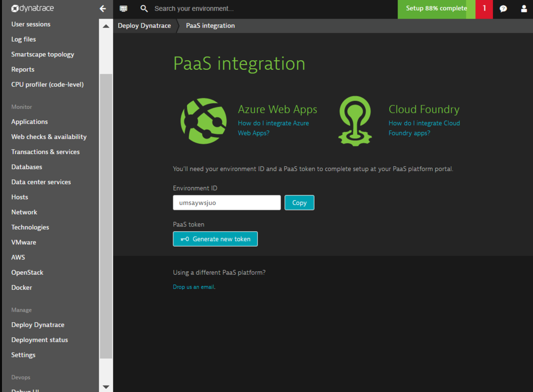Click the Dynatrace logo
Viewport: 533px width, 392px height.
(33, 8)
